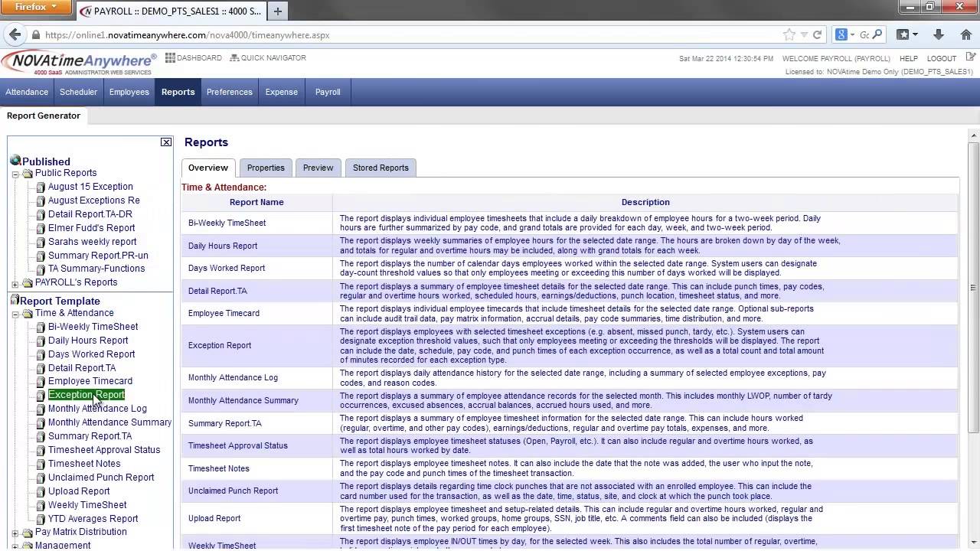
Task: Click the Report Template chart icon
Action: coord(15,301)
